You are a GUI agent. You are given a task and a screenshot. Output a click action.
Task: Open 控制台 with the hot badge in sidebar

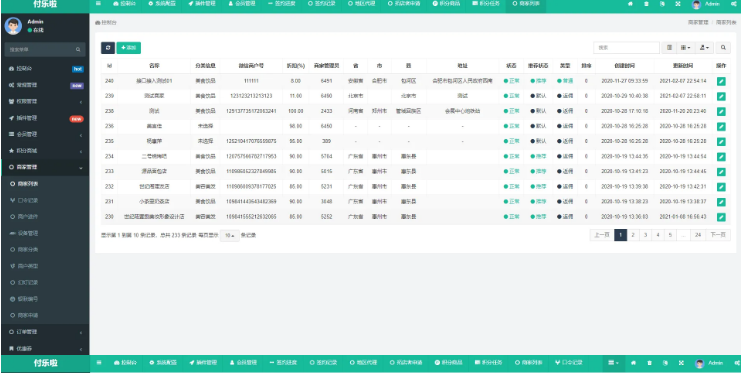pyautogui.click(x=45, y=69)
